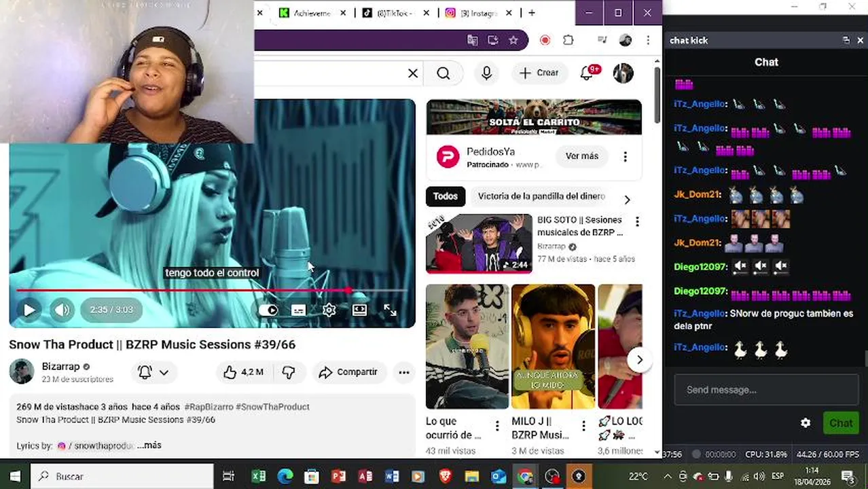Toggle the autoplay switch in the player
The image size is (868, 489).
click(x=268, y=310)
